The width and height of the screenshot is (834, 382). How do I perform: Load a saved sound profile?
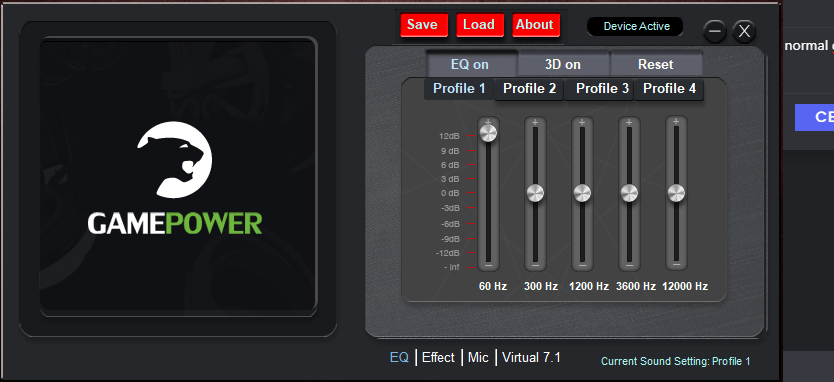[x=480, y=25]
